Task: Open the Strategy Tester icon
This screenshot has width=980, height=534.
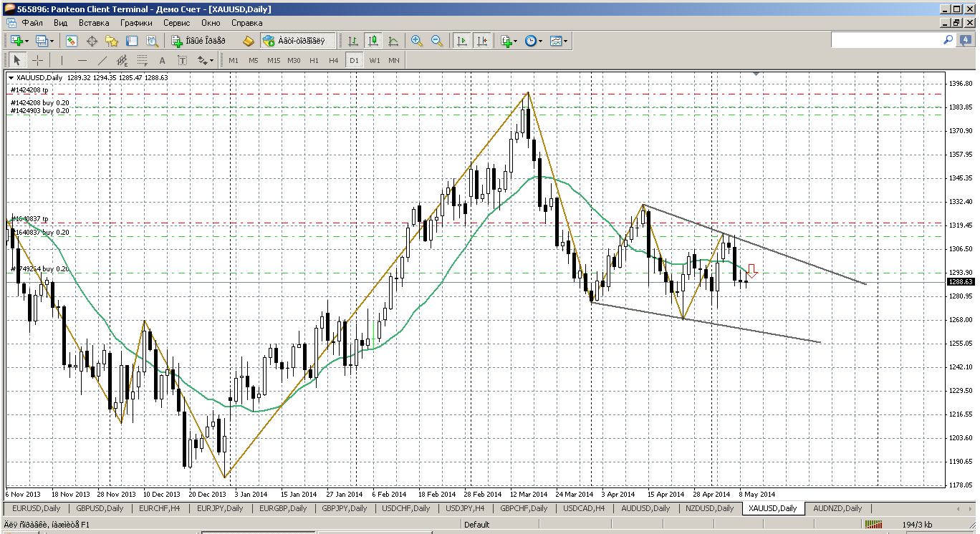Action: (151, 42)
